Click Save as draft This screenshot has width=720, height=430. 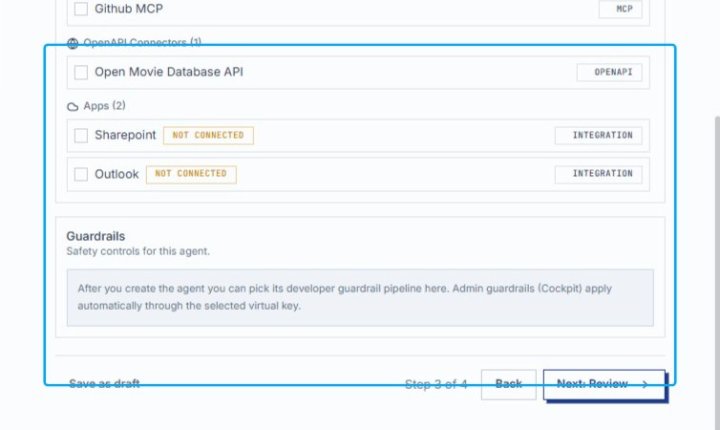pos(104,384)
